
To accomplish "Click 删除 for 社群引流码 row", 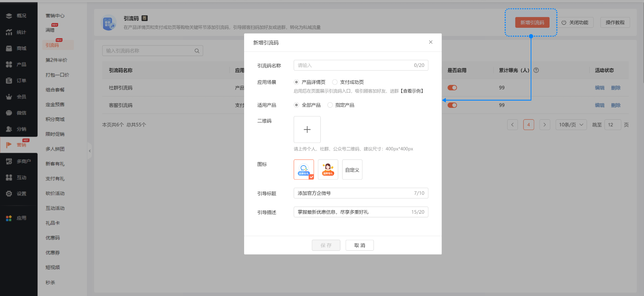I will point(616,88).
